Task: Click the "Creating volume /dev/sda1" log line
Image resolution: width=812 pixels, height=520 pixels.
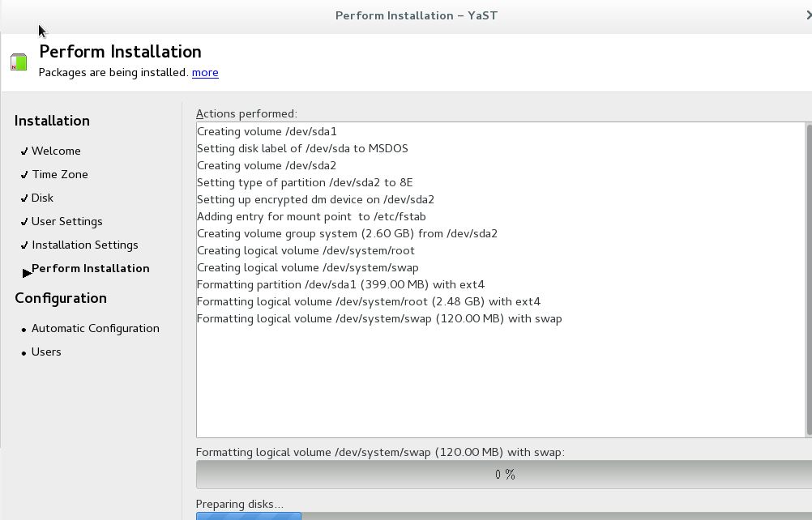Action: coord(267,132)
